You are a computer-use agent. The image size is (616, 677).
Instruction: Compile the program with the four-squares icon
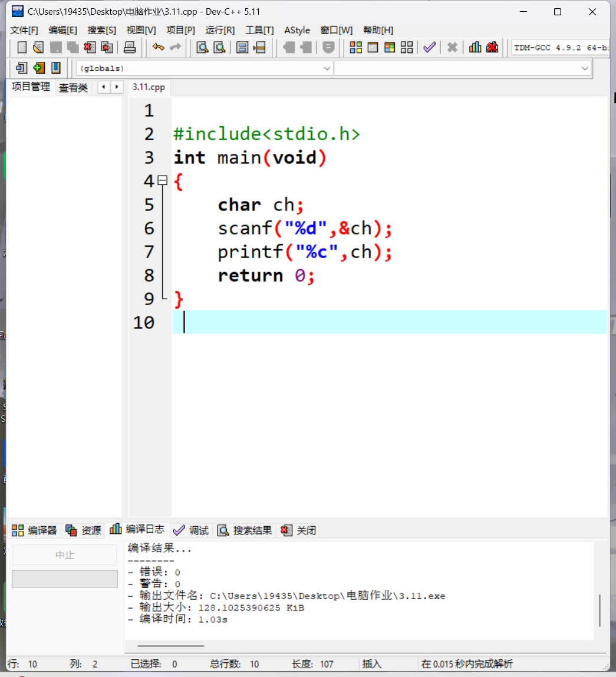tap(355, 48)
